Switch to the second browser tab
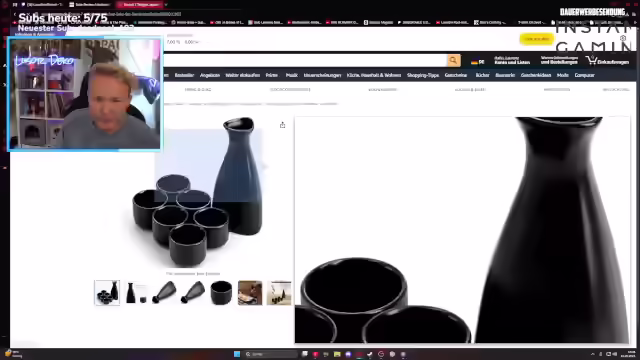The height and width of the screenshot is (360, 640). click(x=89, y=4)
